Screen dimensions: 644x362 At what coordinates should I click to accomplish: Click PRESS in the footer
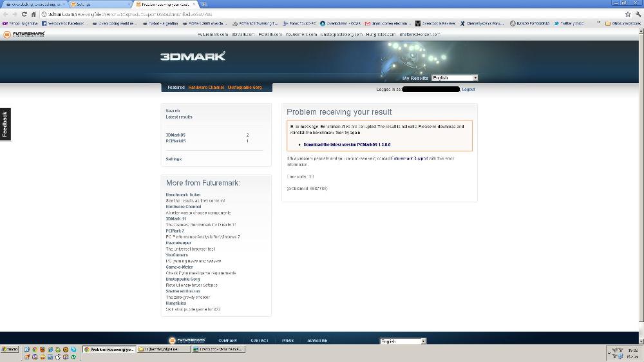point(288,341)
